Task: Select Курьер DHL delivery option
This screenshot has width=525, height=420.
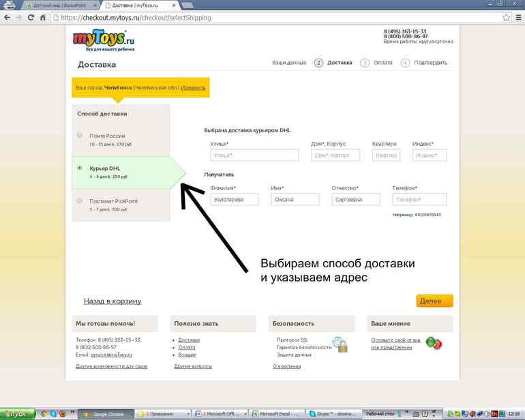Action: 80,168
